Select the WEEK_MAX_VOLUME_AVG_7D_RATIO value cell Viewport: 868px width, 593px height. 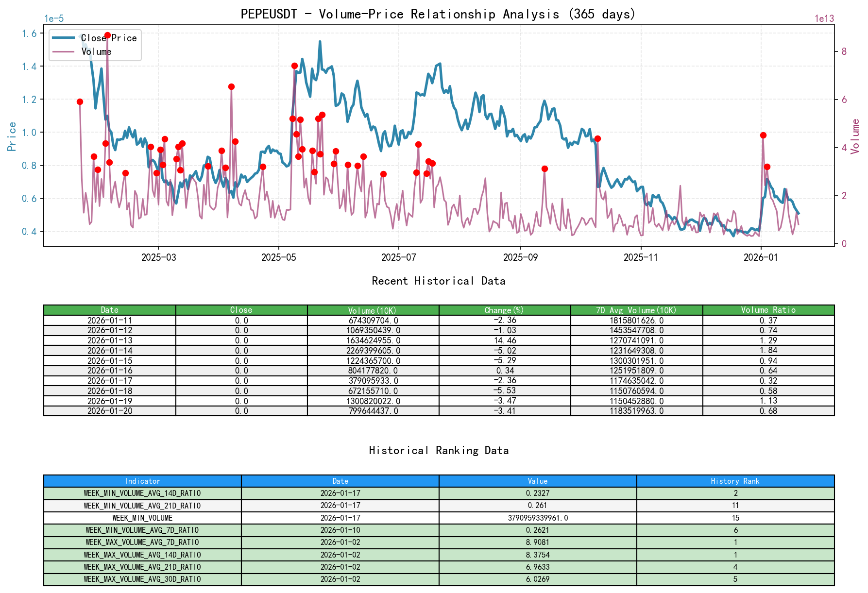(536, 542)
